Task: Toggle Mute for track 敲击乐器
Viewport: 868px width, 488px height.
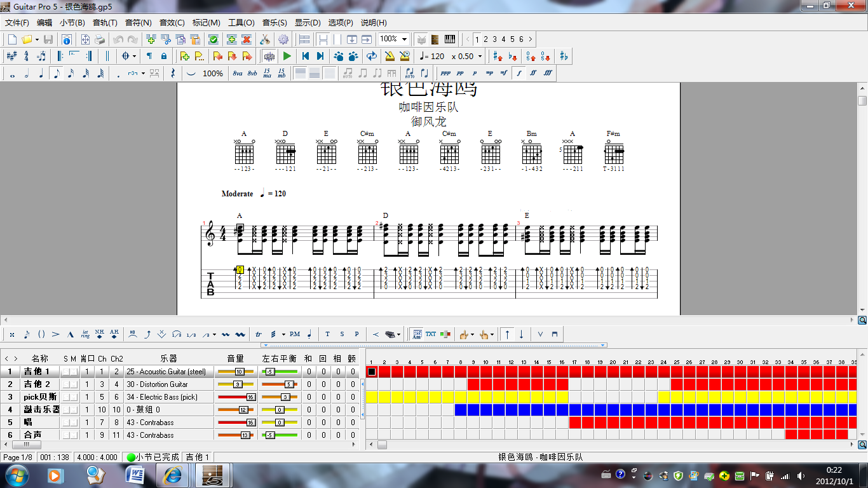Action: 74,410
